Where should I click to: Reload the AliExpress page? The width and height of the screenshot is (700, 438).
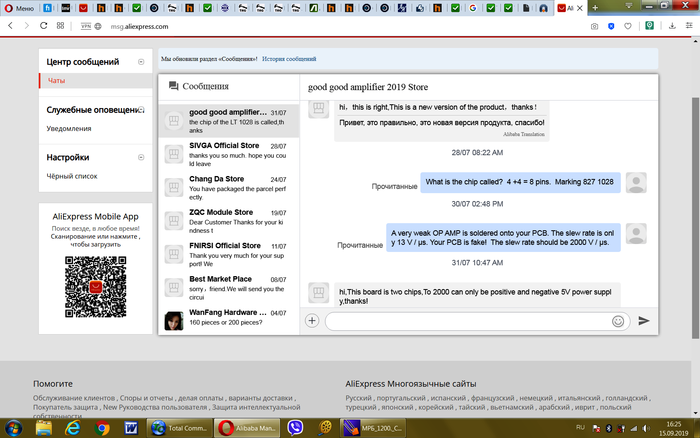tap(43, 26)
